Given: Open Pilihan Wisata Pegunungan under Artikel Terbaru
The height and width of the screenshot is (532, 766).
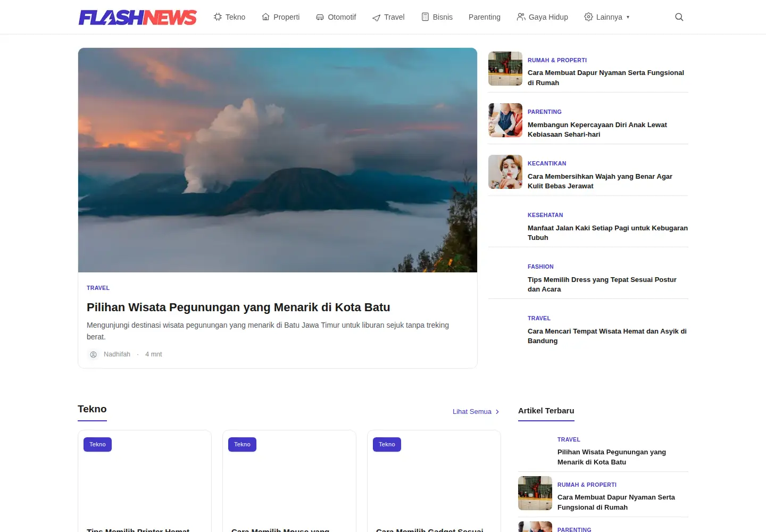Looking at the screenshot, I should (x=612, y=457).
